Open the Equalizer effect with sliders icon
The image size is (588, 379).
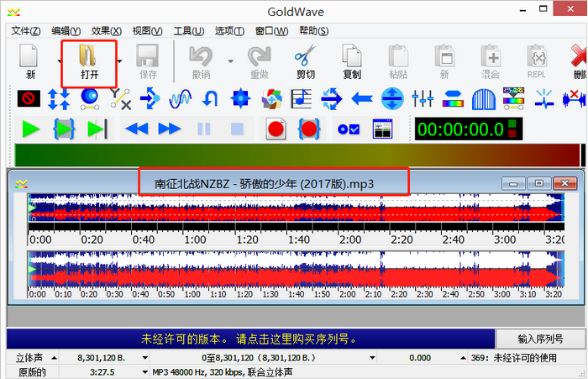(x=422, y=98)
